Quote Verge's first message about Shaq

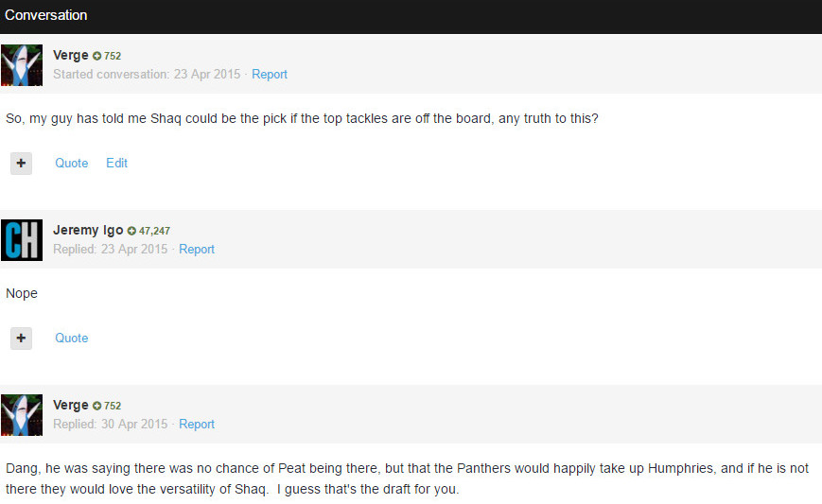[71, 163]
